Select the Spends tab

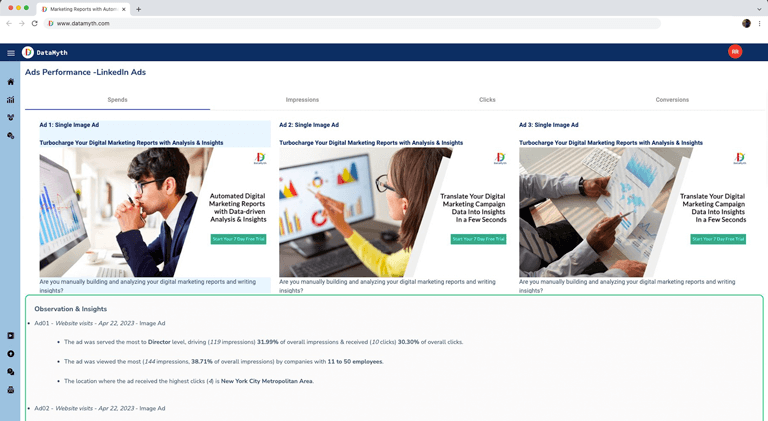coord(118,100)
